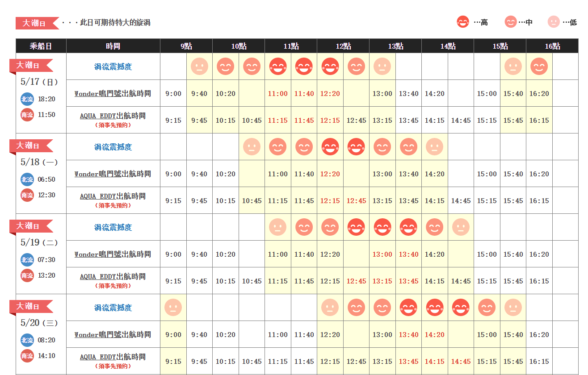Click the 5/18 low face above 10:45
Image resolution: width=588 pixels, height=375 pixels.
pos(252,147)
